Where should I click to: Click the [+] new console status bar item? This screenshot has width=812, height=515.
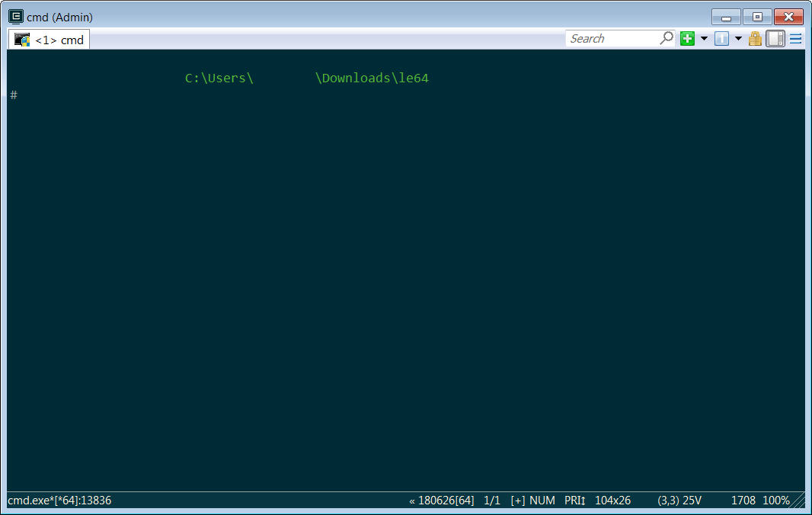518,501
